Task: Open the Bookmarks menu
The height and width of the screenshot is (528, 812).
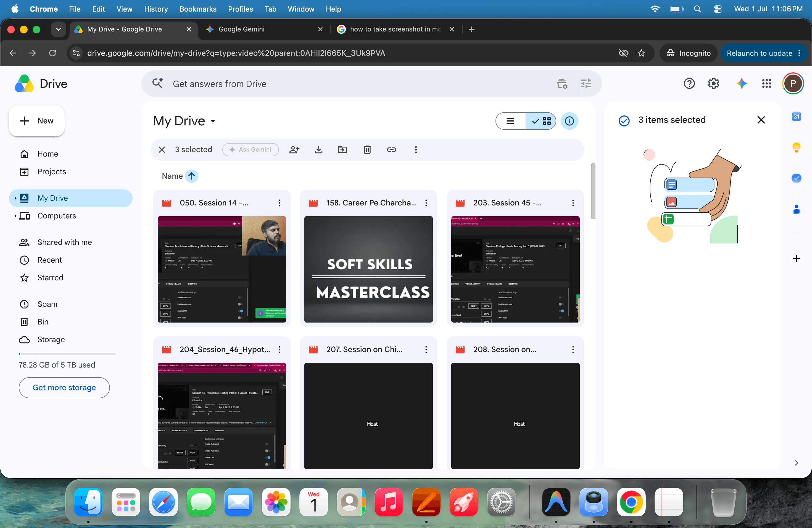Action: tap(198, 9)
